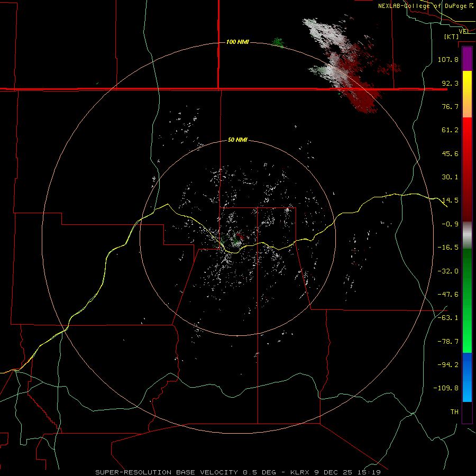Click the [KT] units label

point(452,36)
